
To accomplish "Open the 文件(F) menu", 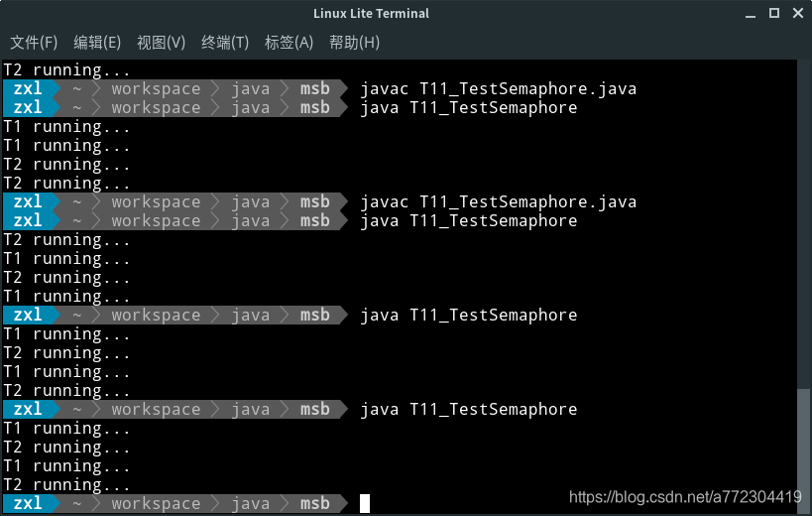I will click(34, 43).
